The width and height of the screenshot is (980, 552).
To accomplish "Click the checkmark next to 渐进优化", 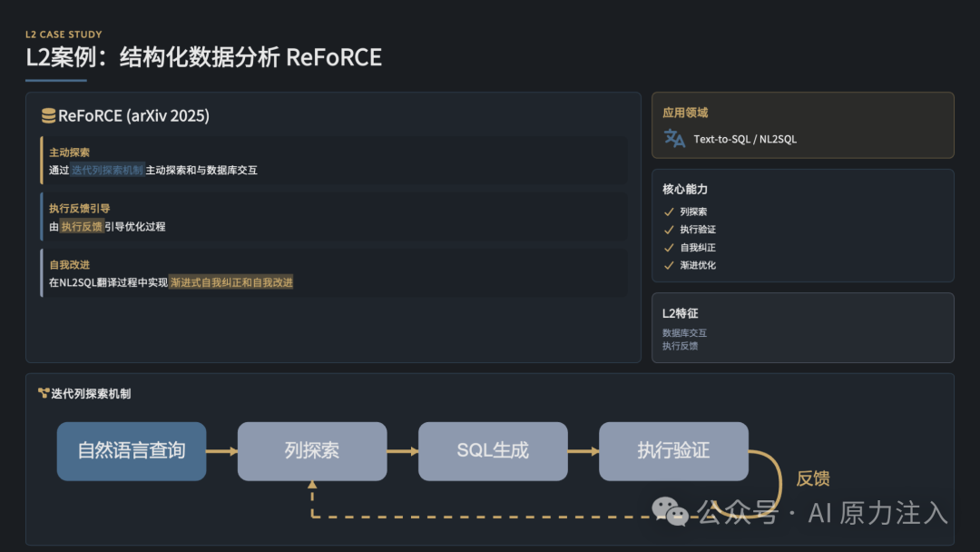I will [669, 265].
